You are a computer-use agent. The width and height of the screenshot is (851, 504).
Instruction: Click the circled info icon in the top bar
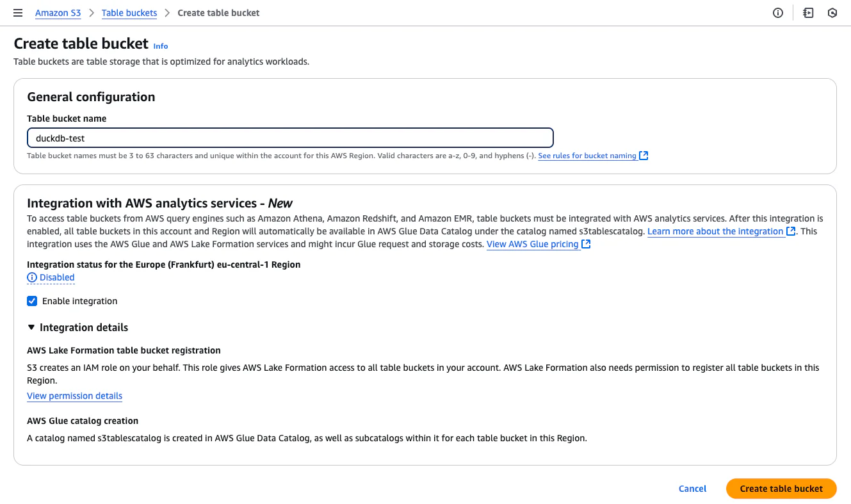[x=778, y=13]
